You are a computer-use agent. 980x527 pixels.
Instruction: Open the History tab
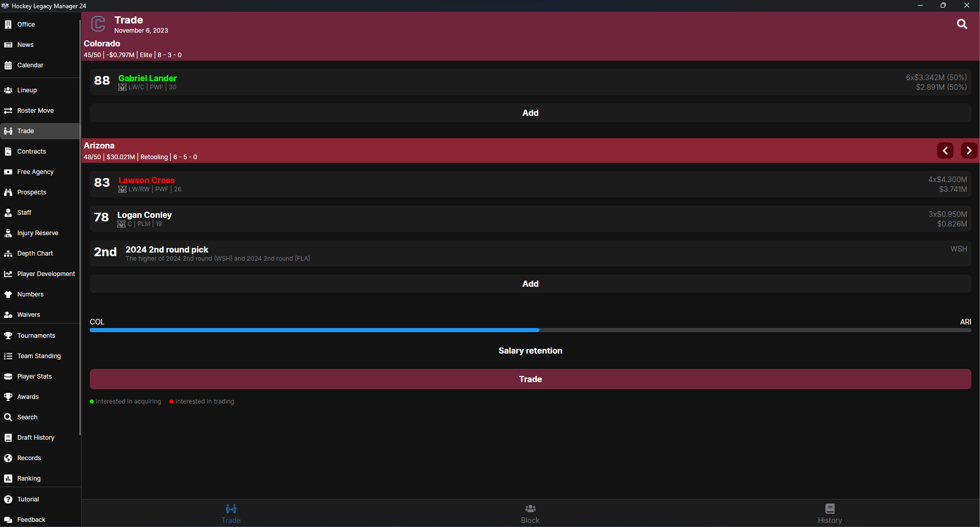click(830, 513)
